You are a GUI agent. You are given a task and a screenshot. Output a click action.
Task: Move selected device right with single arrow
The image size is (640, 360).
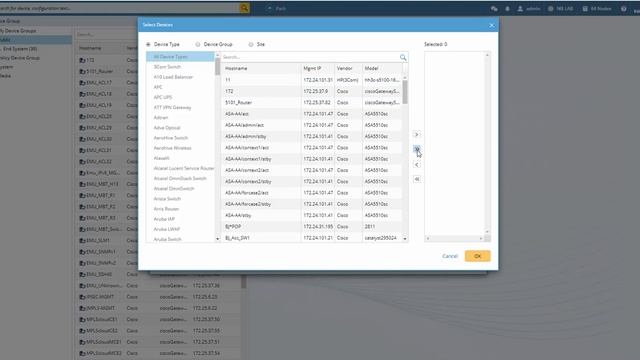(x=416, y=134)
